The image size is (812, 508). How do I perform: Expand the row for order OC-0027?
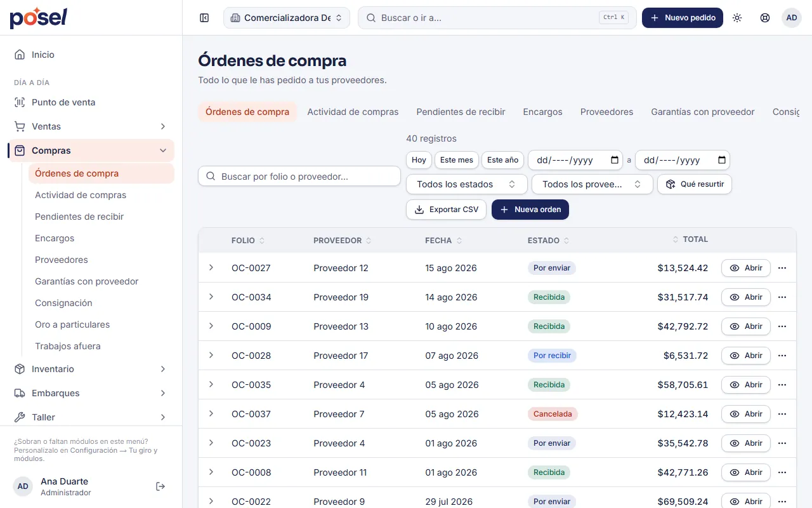211,267
